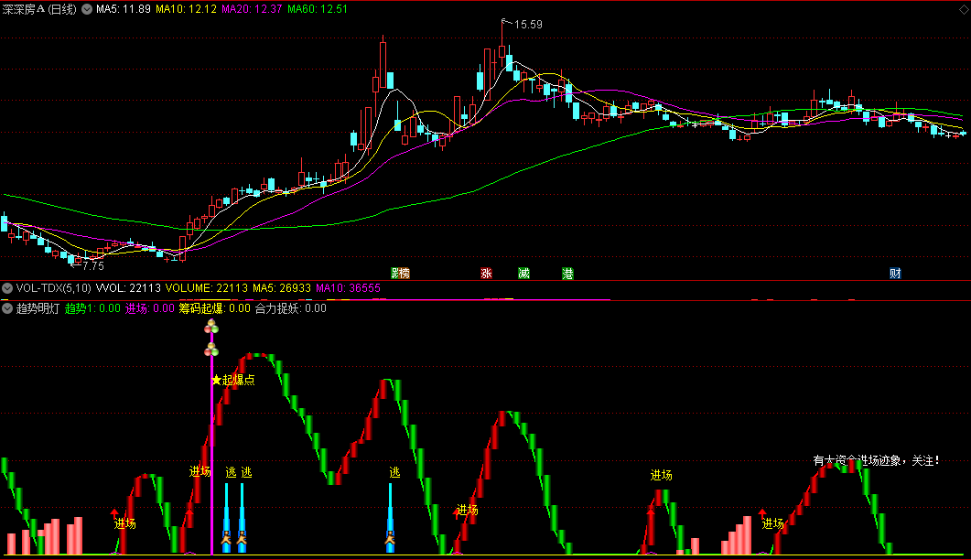Click the orange 榜 info marker
Viewport: 971px width, 560px height.
coord(405,274)
